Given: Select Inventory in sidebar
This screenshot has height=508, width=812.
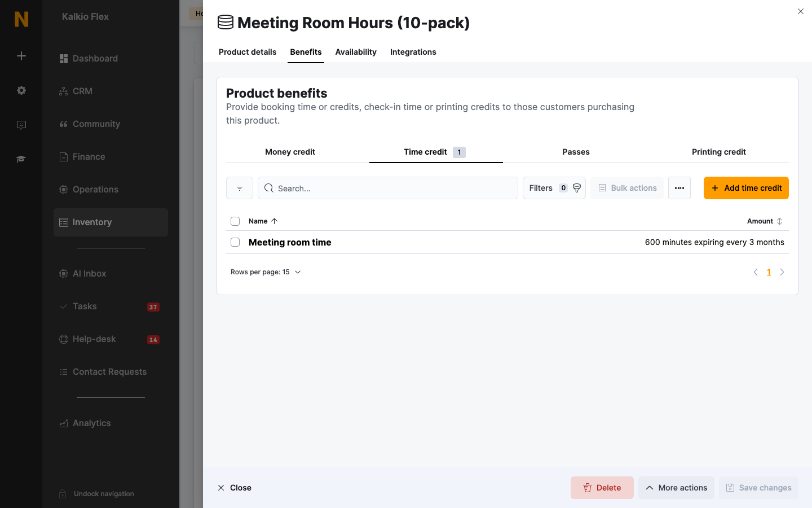Looking at the screenshot, I should (111, 222).
